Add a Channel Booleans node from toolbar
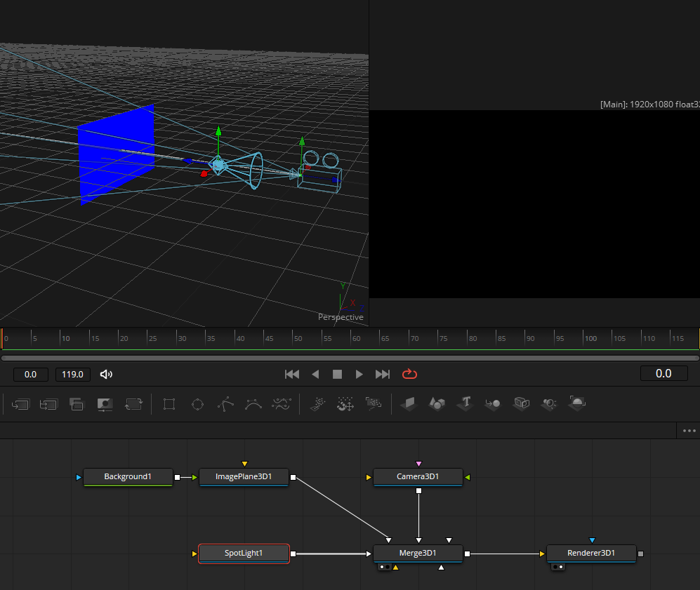Screen dimensions: 700x590 click(x=48, y=404)
